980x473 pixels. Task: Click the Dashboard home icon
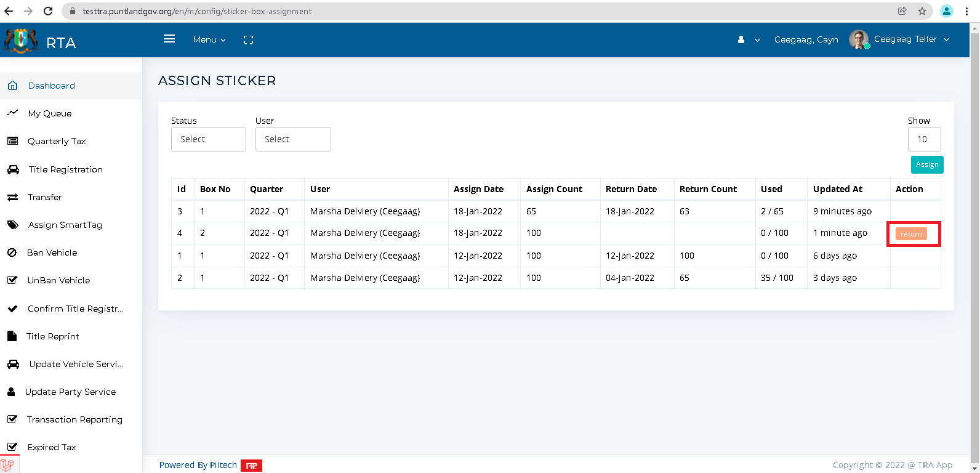coord(12,86)
